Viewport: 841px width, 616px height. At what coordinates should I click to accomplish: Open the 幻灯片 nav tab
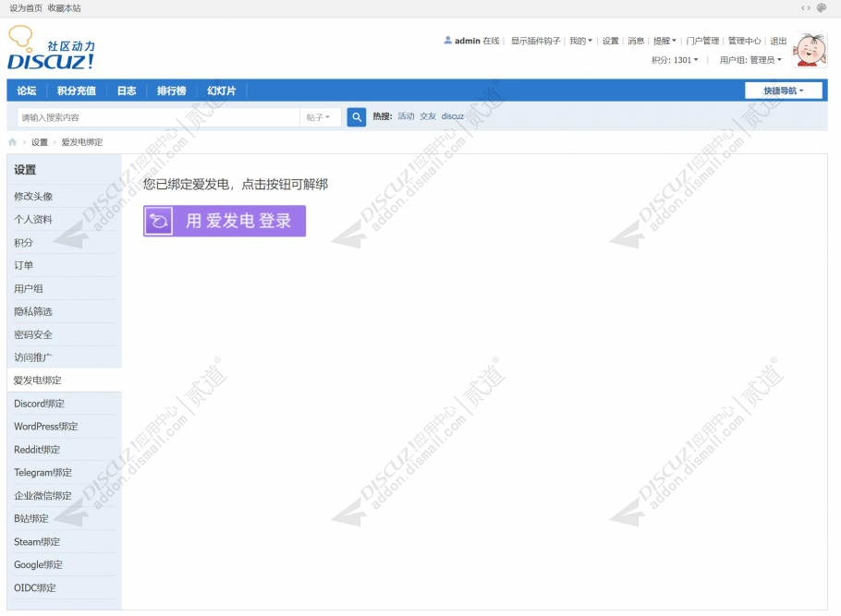click(x=222, y=91)
